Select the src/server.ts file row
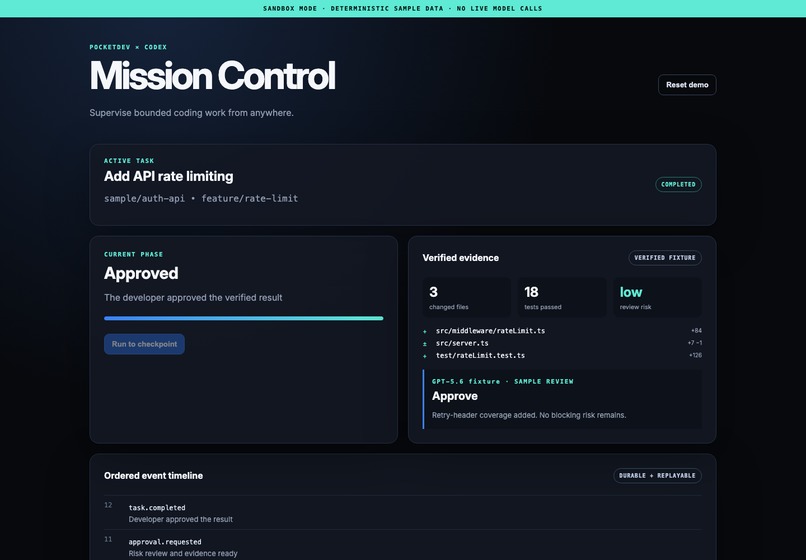 pos(562,343)
